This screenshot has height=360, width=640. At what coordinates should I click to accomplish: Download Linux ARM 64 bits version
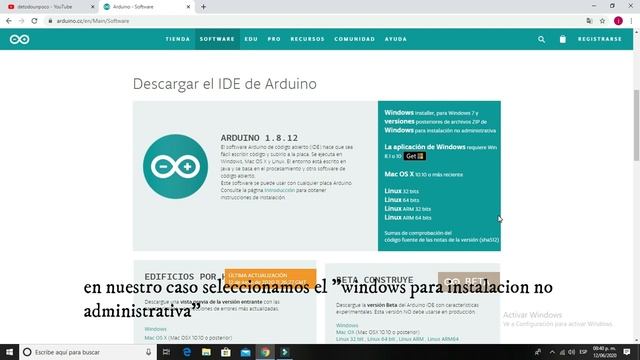(407, 218)
